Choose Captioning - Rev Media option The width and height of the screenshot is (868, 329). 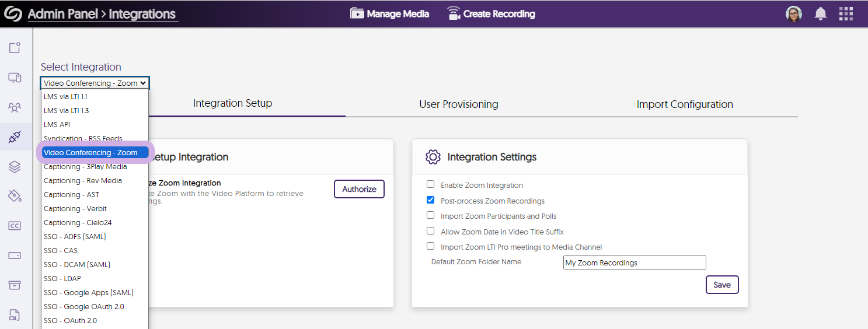95,180
